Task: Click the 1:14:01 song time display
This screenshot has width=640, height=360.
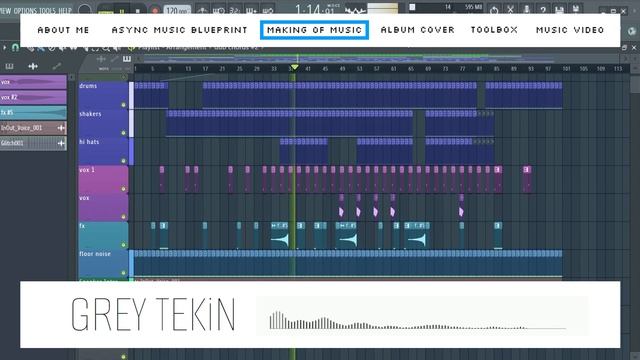Action: tap(315, 9)
